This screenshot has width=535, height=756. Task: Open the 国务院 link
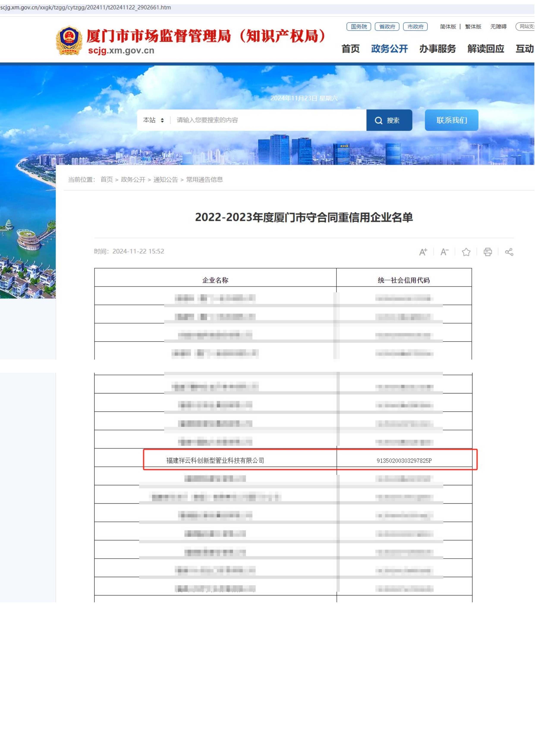pos(359,27)
